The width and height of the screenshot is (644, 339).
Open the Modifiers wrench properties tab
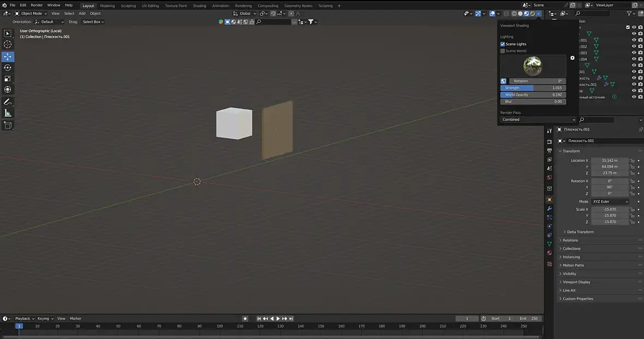(x=550, y=209)
